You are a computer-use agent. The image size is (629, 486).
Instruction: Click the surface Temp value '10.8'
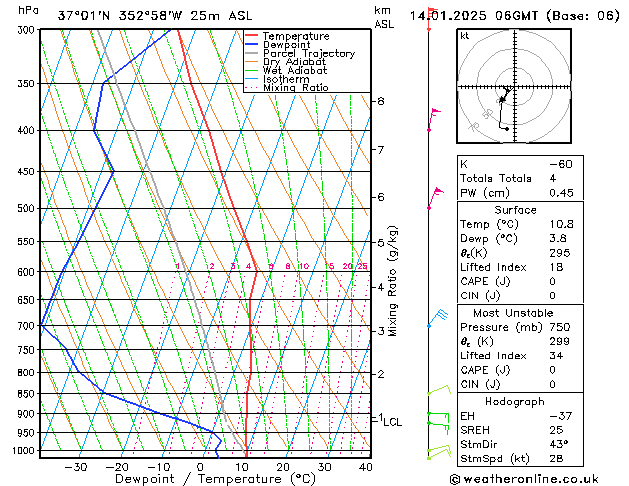561,224
